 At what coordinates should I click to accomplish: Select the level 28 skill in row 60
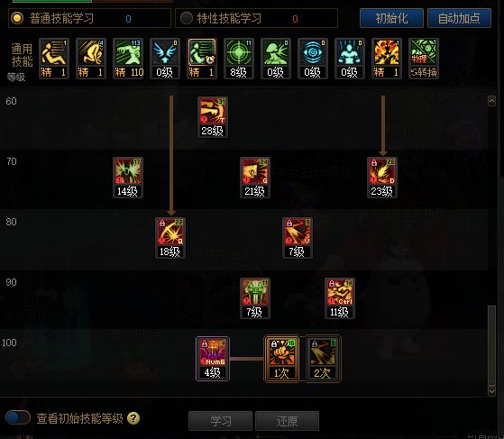(x=213, y=117)
